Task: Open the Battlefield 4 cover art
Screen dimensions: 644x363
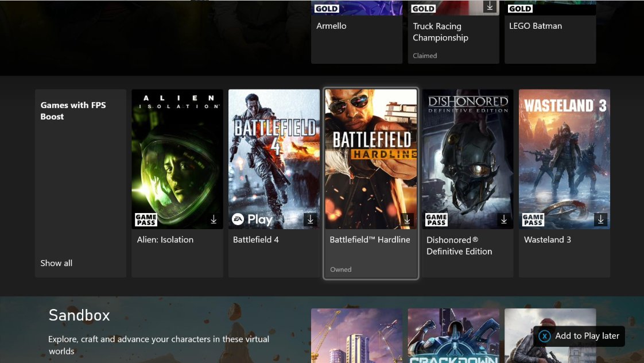Action: click(274, 159)
